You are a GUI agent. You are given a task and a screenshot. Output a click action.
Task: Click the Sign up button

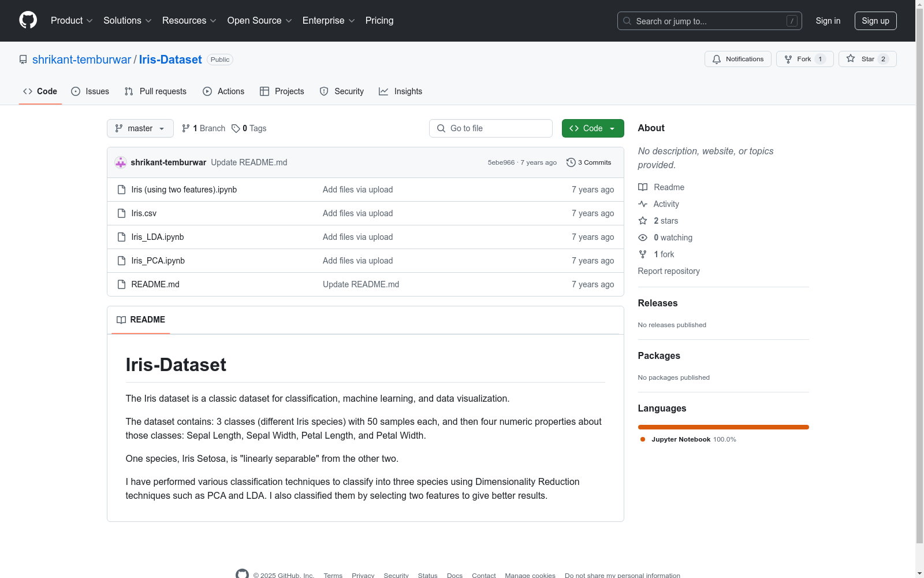pyautogui.click(x=875, y=21)
